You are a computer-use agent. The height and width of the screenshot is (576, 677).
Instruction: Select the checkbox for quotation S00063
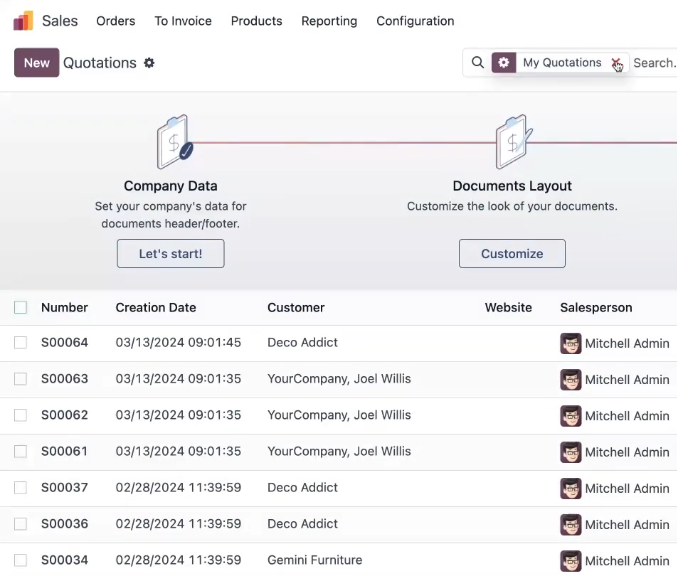click(20, 379)
